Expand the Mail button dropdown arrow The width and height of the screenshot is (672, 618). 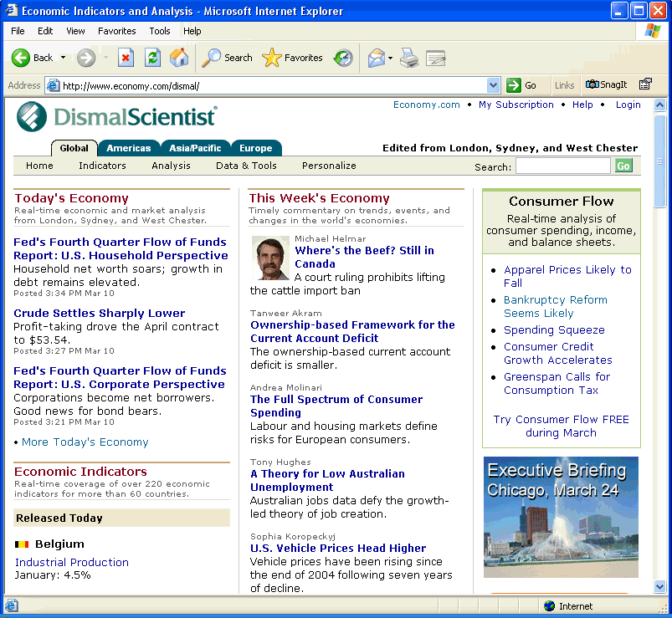click(391, 58)
